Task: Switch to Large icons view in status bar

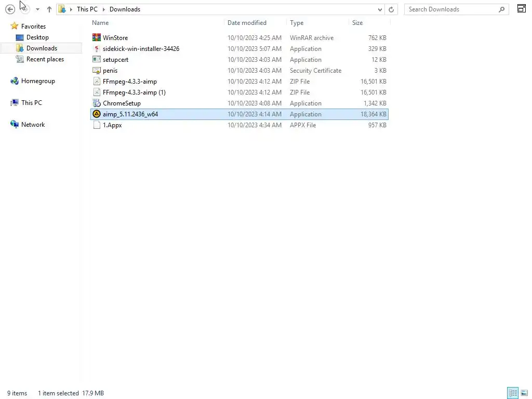Action: pos(524,393)
